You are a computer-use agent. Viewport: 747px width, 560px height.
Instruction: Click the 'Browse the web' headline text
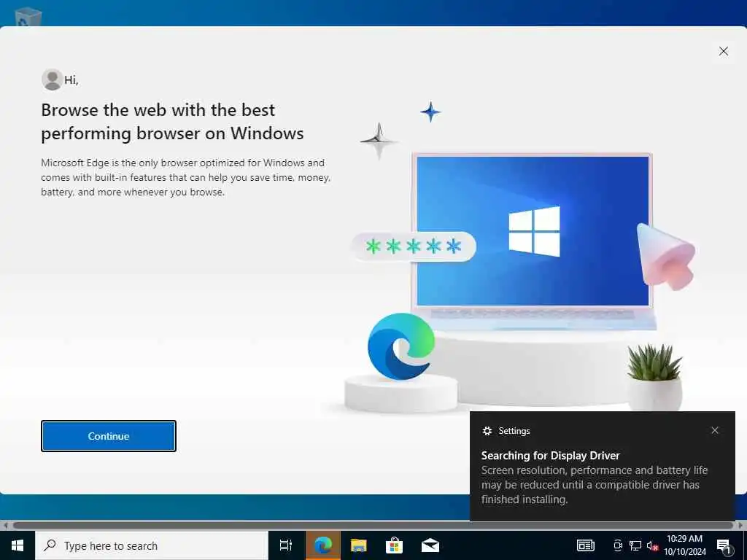[172, 122]
